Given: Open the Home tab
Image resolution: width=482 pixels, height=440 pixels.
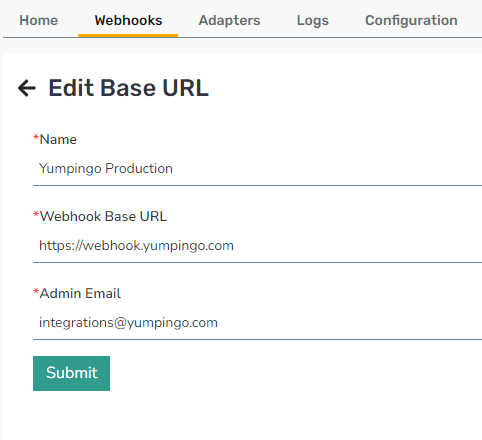Looking at the screenshot, I should 39,20.
